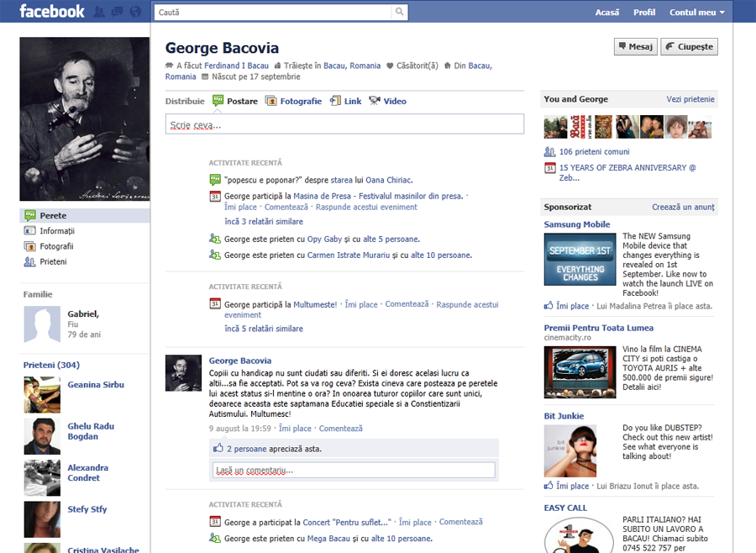Click the like thumb icon under Bit Junkie ad
This screenshot has height=553, width=756.
[x=549, y=486]
